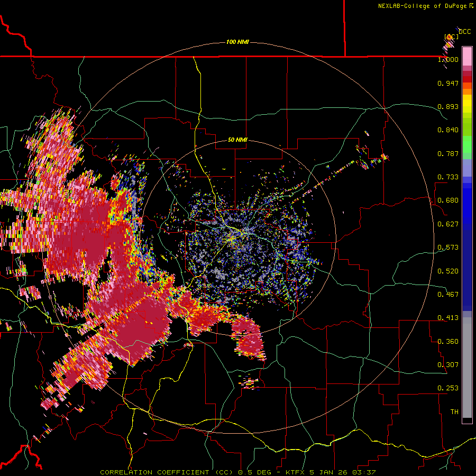
Task: Click the gray bottom segment of the color bar
Action: click(x=467, y=368)
